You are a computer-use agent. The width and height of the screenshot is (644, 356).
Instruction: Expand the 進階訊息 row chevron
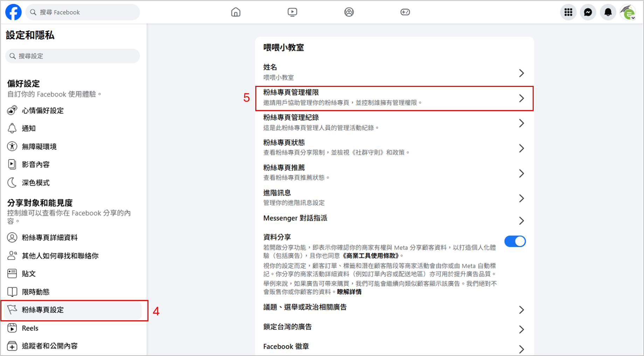pos(521,198)
